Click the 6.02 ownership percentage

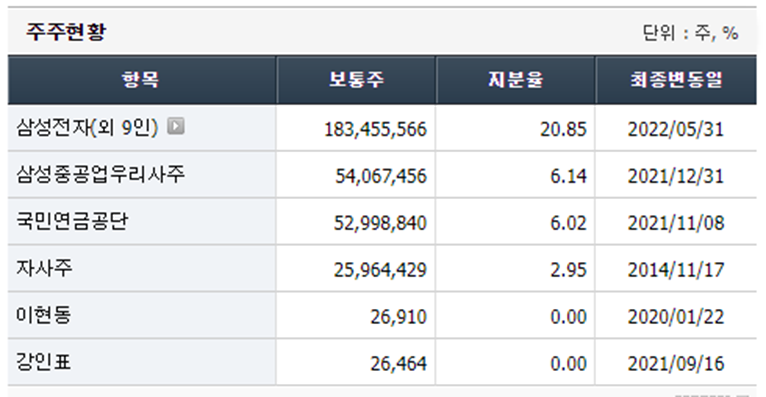click(x=568, y=223)
